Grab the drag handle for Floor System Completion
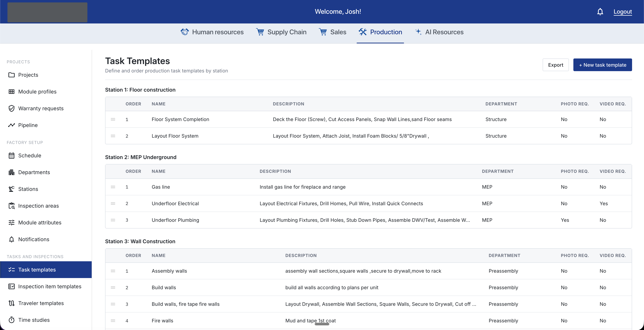 [x=113, y=119]
